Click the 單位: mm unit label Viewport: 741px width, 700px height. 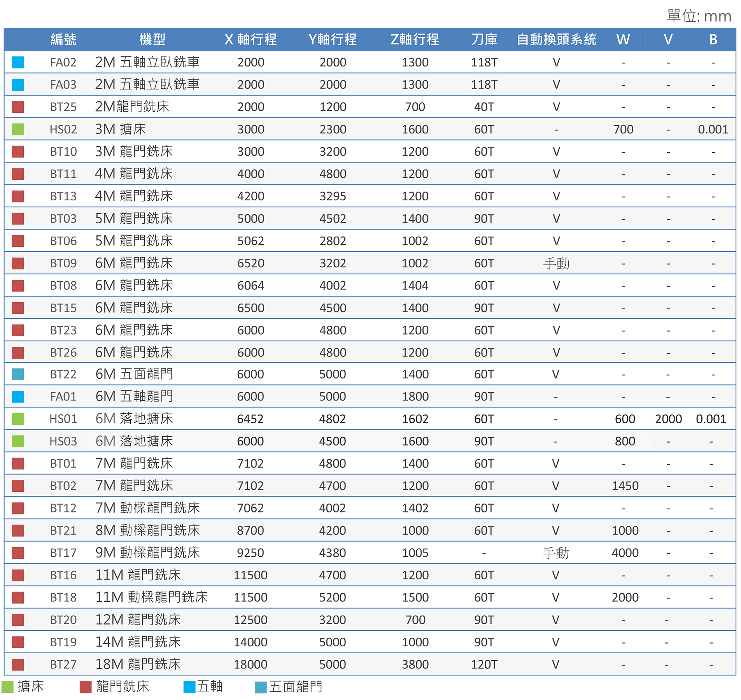pos(699,16)
